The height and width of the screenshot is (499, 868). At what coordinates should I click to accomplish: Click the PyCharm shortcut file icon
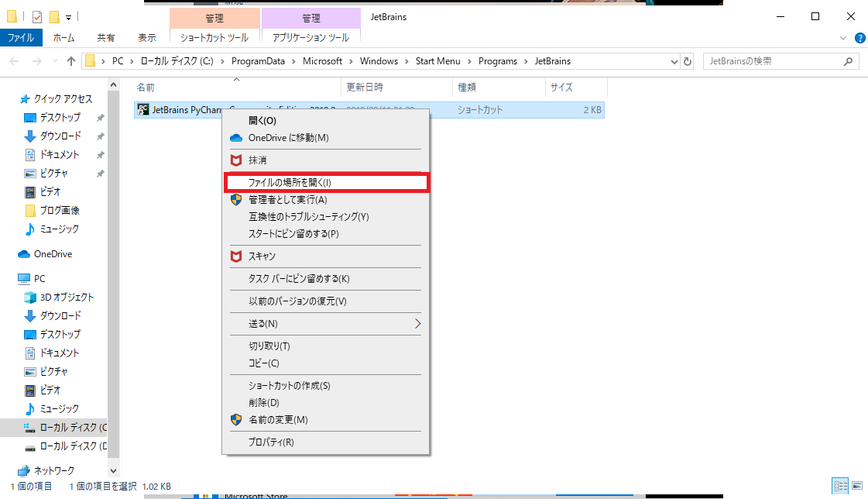tap(142, 109)
